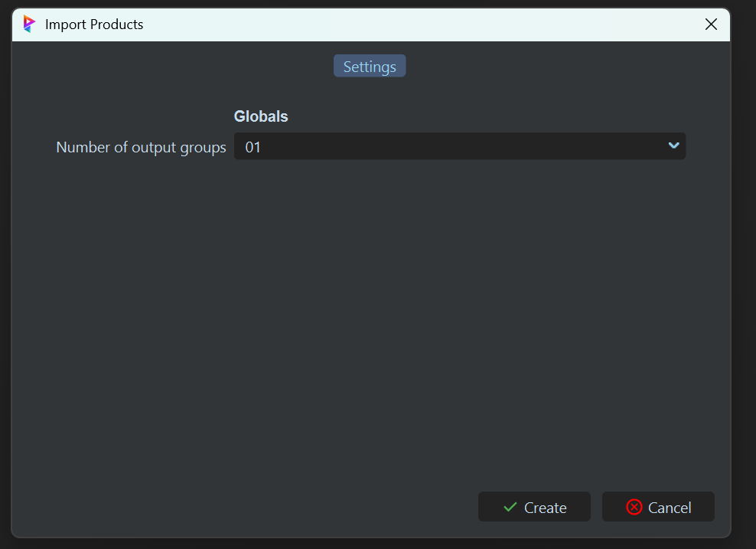Click the blue chevron on the dropdown
The image size is (756, 549).
[x=673, y=145]
